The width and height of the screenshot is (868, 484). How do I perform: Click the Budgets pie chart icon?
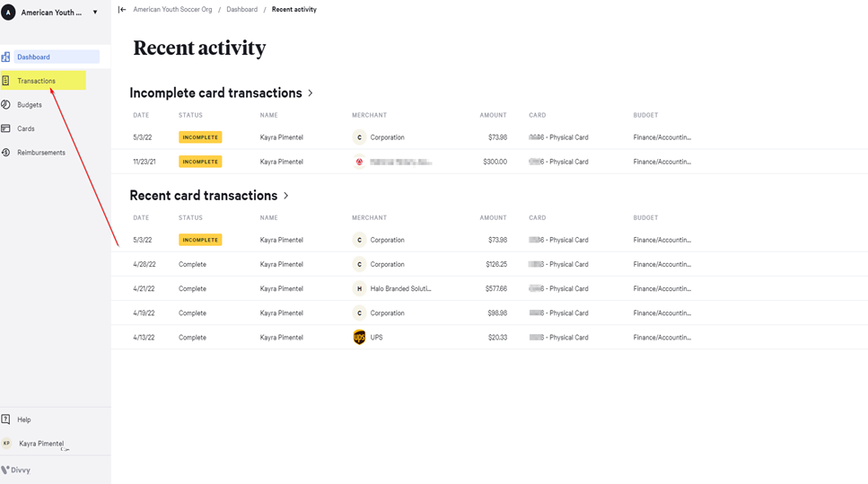5,105
